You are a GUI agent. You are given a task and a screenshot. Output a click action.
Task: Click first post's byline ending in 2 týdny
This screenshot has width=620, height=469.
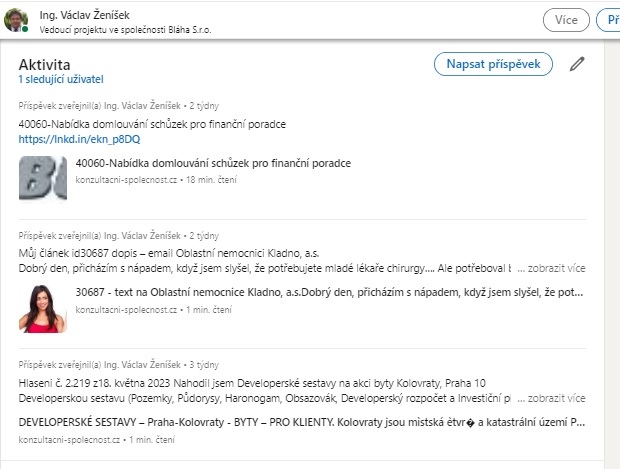pos(119,106)
